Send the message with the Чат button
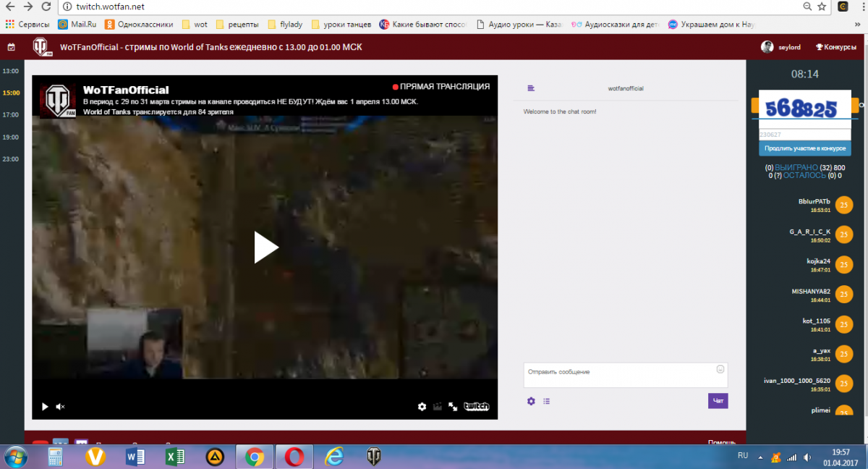This screenshot has height=469, width=868. [x=718, y=401]
